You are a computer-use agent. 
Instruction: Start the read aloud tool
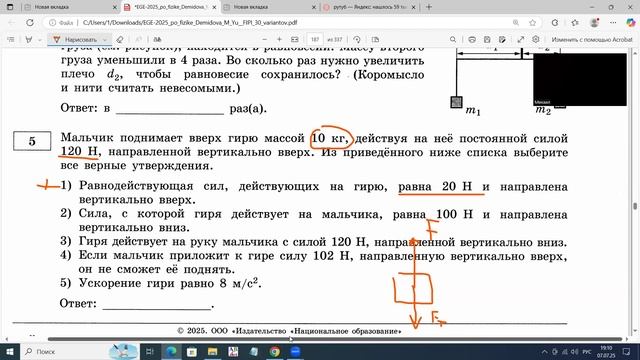pos(157,40)
